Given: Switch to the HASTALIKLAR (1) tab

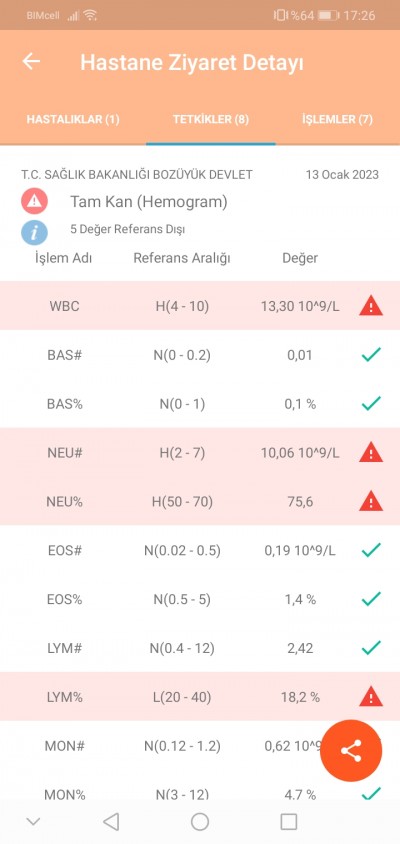Looking at the screenshot, I should coord(73,119).
